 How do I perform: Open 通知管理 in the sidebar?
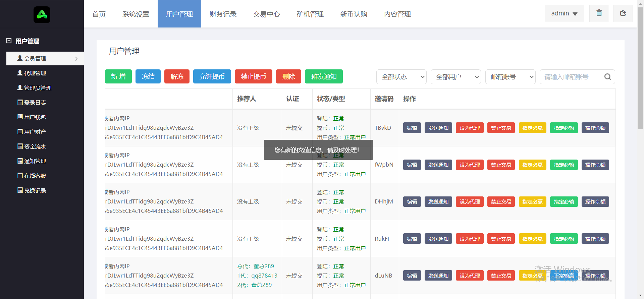tap(32, 161)
